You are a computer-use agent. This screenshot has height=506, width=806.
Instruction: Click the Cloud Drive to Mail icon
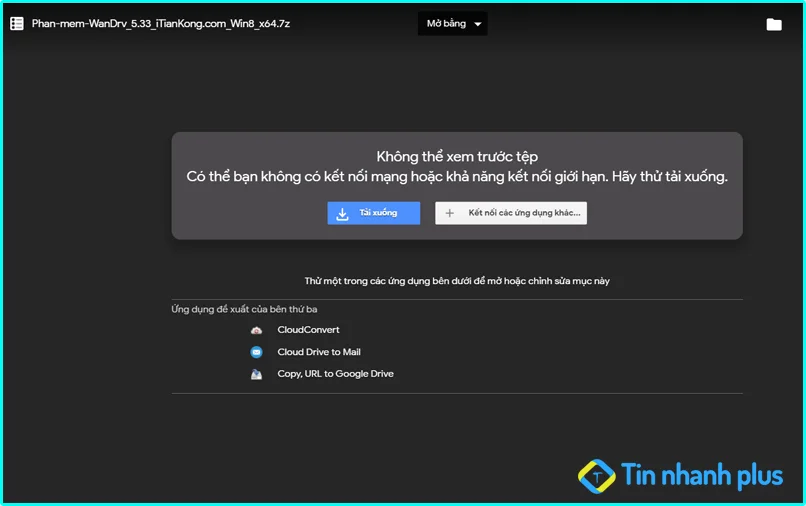click(256, 352)
